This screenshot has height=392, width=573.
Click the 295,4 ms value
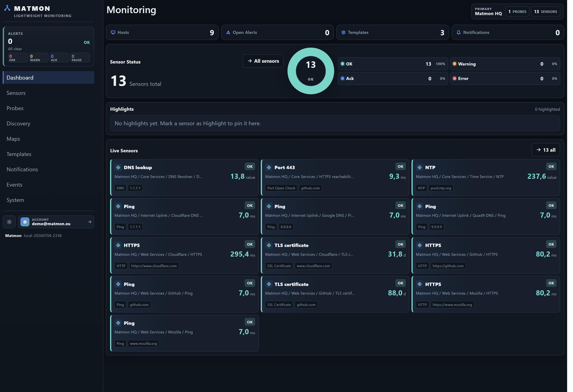pos(243,254)
